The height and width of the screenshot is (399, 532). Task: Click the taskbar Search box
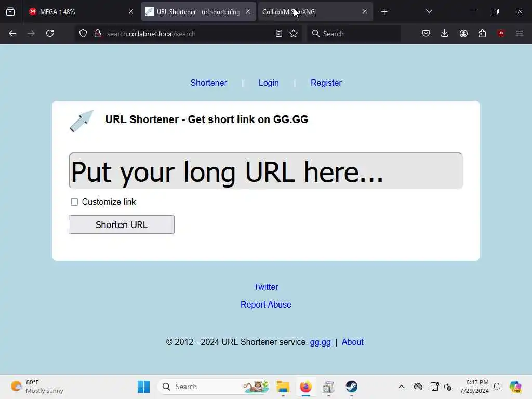pos(214,387)
